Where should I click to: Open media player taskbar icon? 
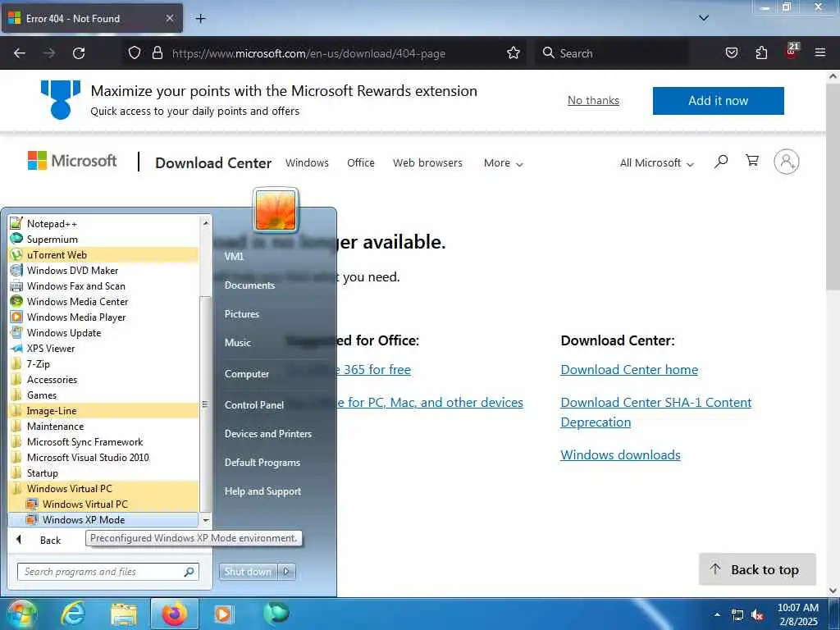(223, 614)
